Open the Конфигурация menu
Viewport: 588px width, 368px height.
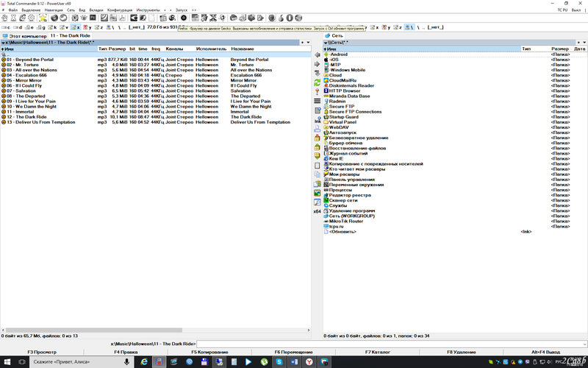[120, 10]
